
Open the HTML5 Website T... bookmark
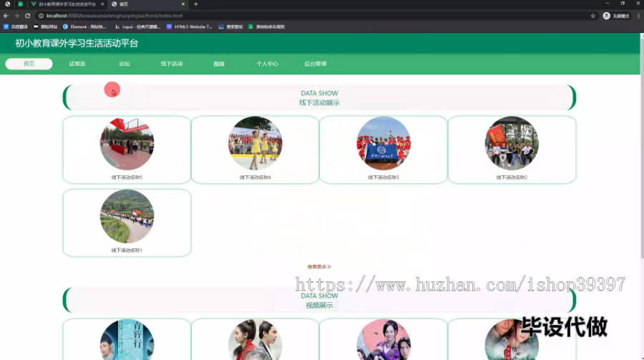[190, 26]
